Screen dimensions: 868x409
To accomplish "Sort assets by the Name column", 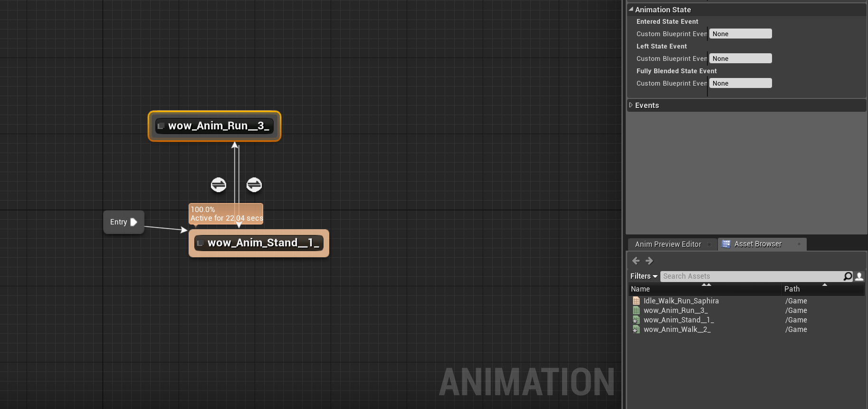I will (x=705, y=289).
